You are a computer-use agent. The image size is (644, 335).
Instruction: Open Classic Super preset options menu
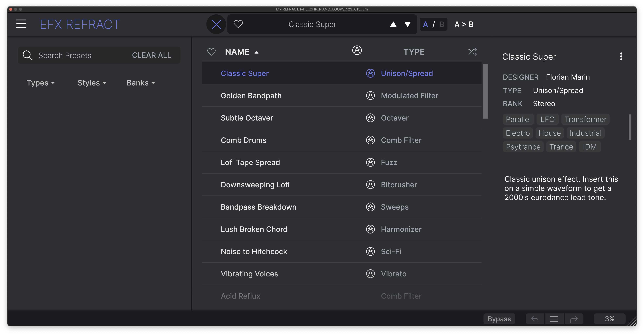[x=621, y=57]
